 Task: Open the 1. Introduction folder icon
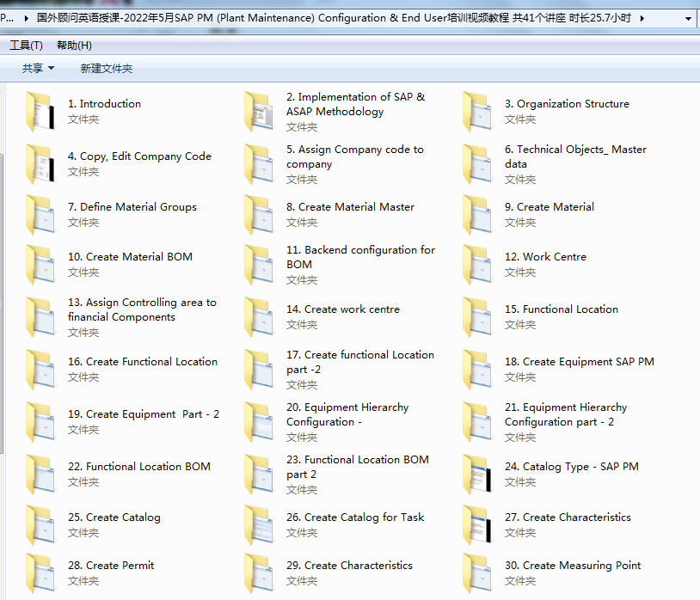pos(40,112)
